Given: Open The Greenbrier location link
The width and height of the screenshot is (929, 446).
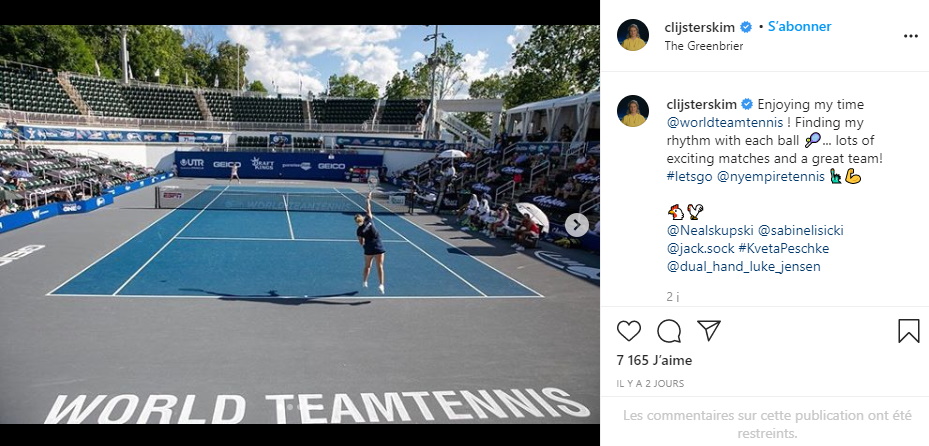Looking at the screenshot, I should [x=704, y=46].
